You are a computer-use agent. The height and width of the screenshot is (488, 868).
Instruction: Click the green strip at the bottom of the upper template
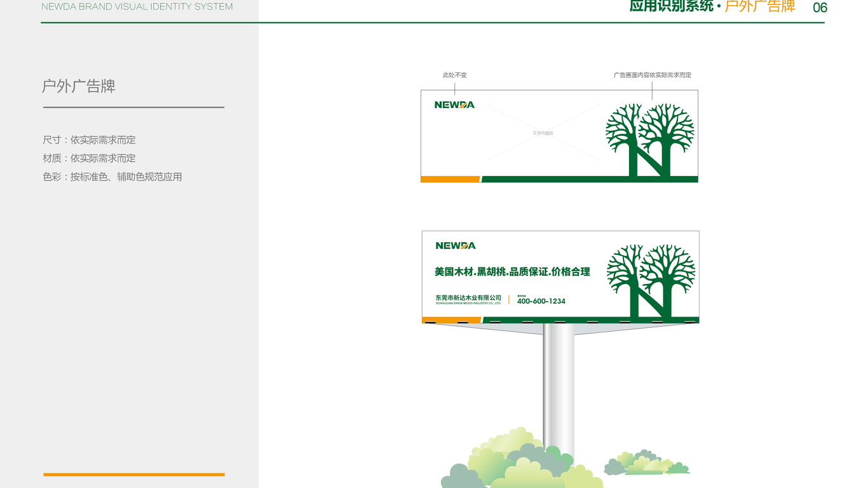point(590,179)
